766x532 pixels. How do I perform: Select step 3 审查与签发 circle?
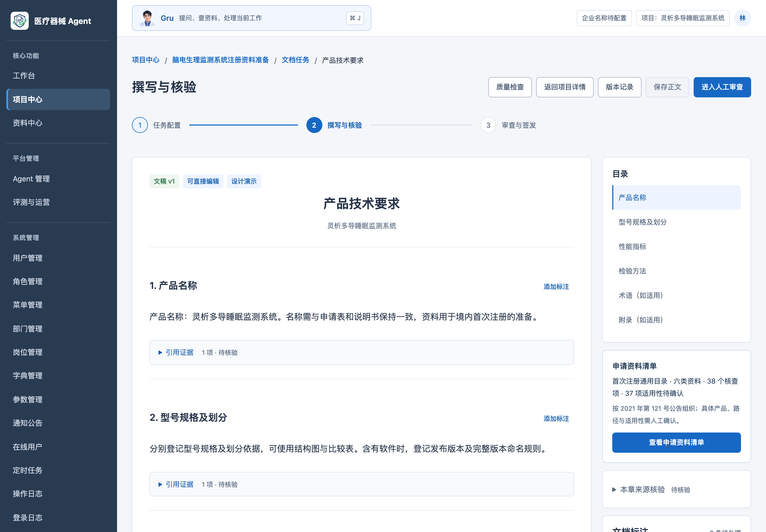[x=488, y=125]
